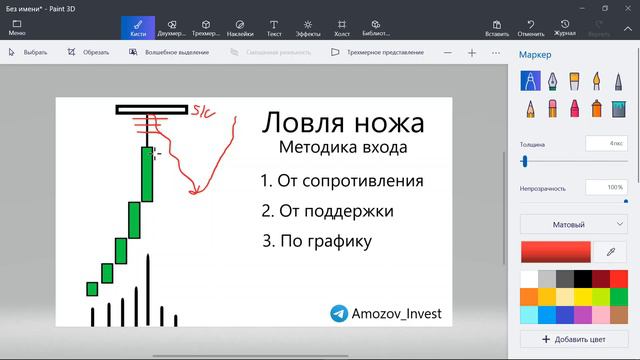Choose the black color swatch

(583, 279)
